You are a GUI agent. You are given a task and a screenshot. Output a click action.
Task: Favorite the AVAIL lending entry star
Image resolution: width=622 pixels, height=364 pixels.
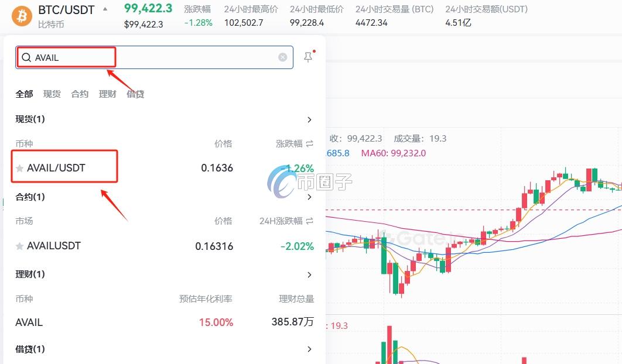pos(19,322)
